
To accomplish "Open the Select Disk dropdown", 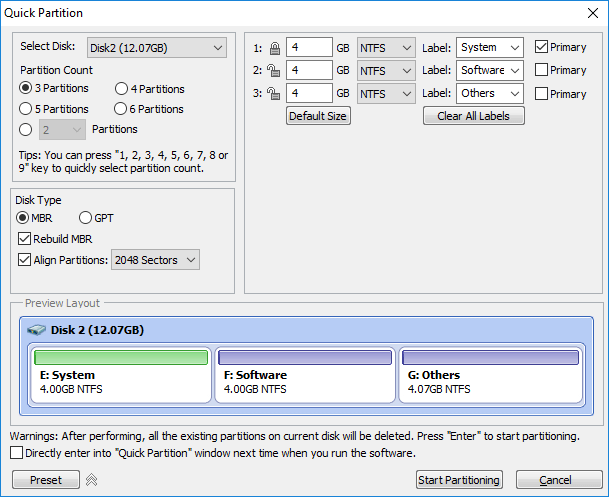I will click(x=157, y=48).
